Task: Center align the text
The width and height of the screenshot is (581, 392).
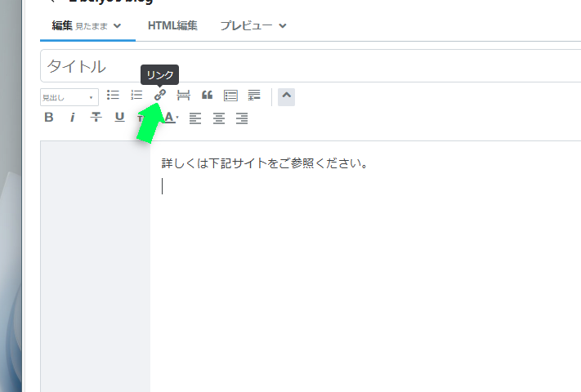Action: 219,118
